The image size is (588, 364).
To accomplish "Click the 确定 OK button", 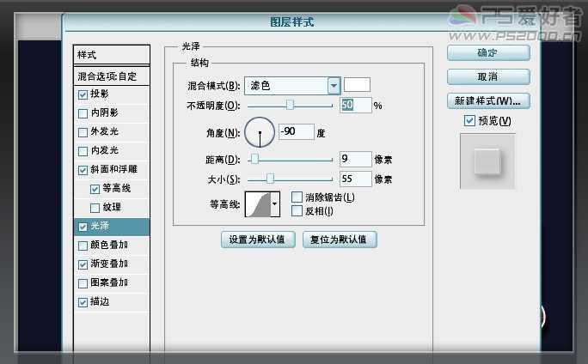I will pos(488,53).
